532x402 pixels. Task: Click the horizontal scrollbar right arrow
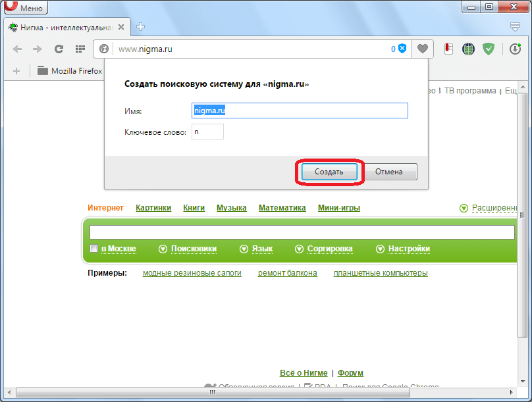point(511,393)
